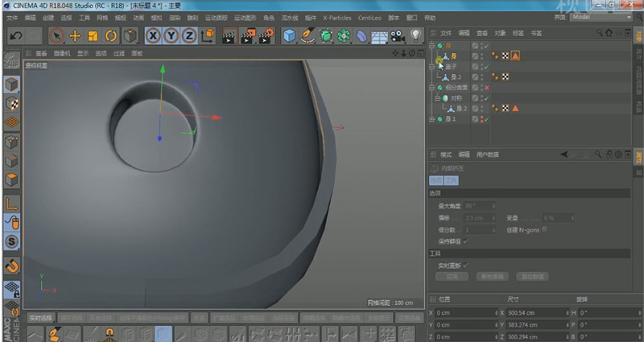Uncheck the 实时更新 checkbox
This screenshot has height=342, width=644.
(466, 266)
